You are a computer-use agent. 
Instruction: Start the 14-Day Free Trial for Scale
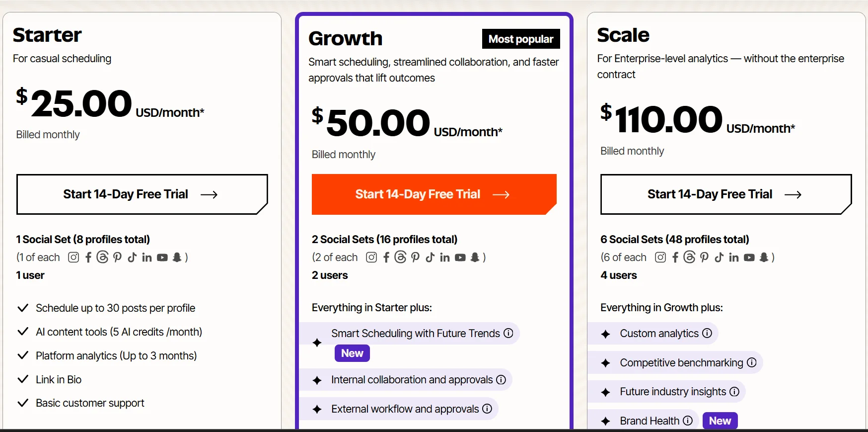[726, 194]
